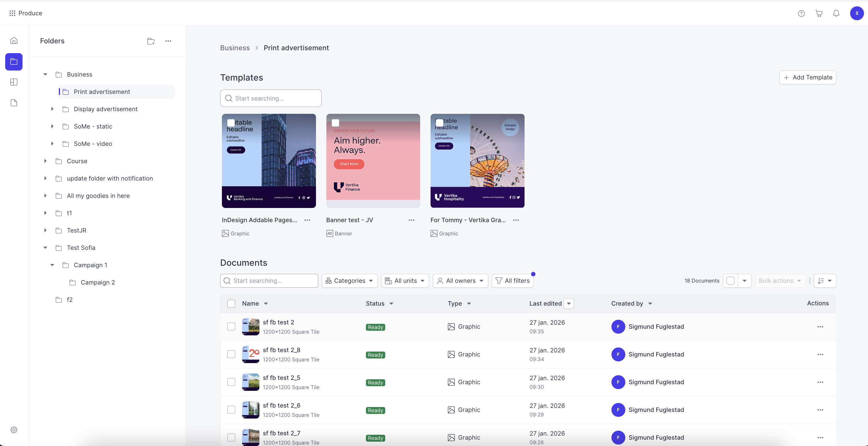Open update folder with notification folder
Image resolution: width=868 pixels, height=446 pixels.
pyautogui.click(x=110, y=179)
